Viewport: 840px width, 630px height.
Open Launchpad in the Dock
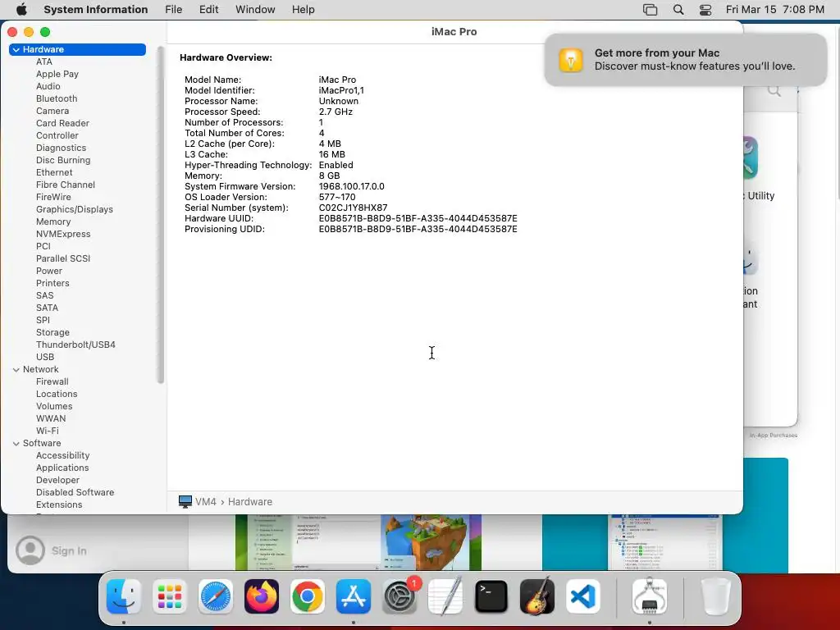170,596
